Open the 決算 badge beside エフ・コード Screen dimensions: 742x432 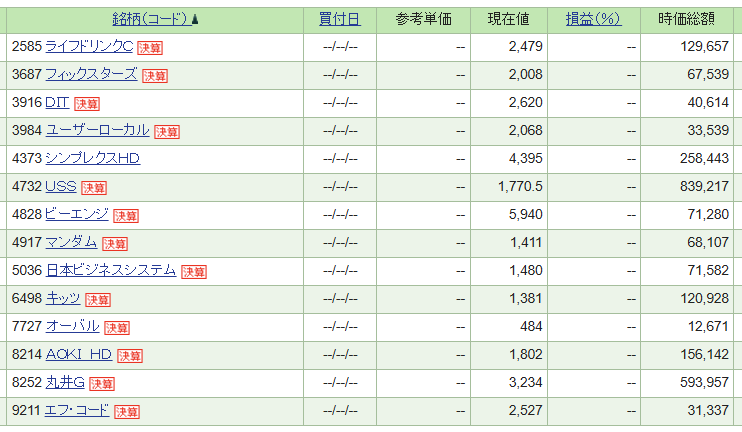127,412
